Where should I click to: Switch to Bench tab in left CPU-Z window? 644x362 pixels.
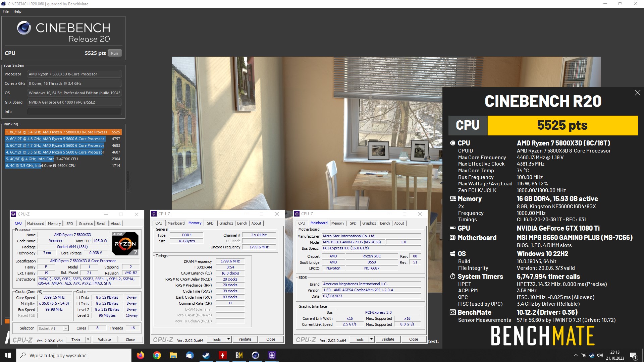(101, 224)
